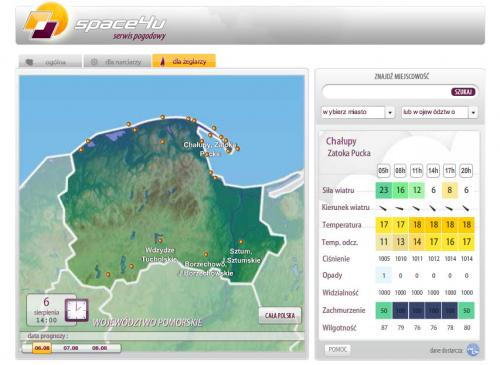Click the wind direction arrow for 11h
The image size is (500, 365).
(x=417, y=208)
